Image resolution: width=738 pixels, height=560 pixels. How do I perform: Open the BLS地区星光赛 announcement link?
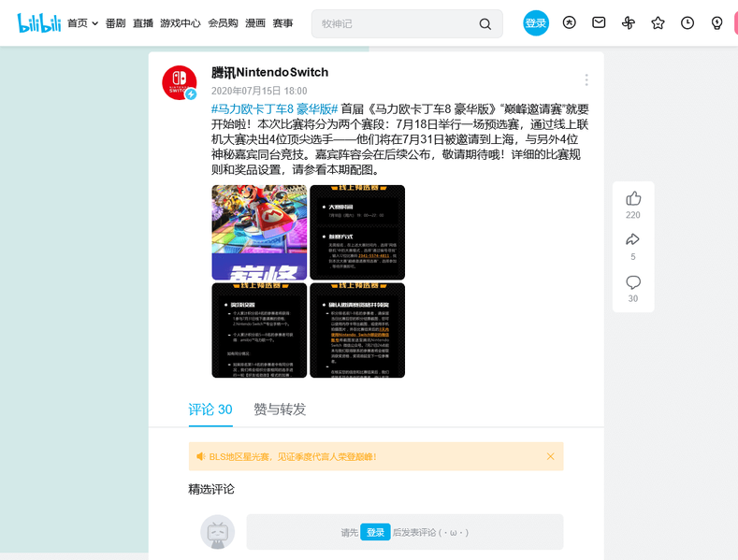click(x=293, y=456)
